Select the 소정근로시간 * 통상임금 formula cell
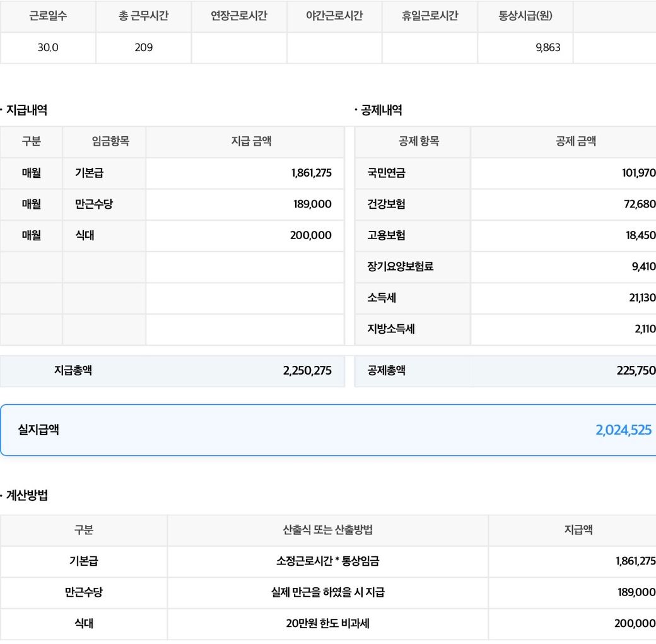 pos(327,561)
